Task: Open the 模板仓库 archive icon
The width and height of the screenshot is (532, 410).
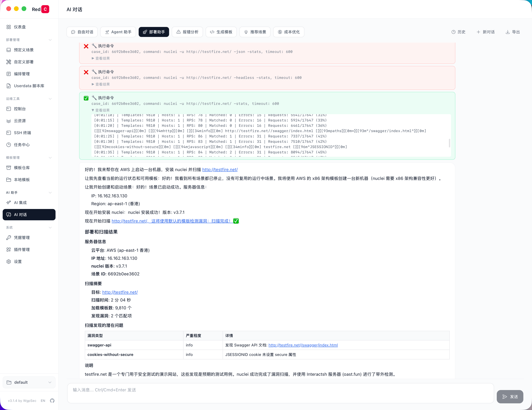Action: pos(9,168)
